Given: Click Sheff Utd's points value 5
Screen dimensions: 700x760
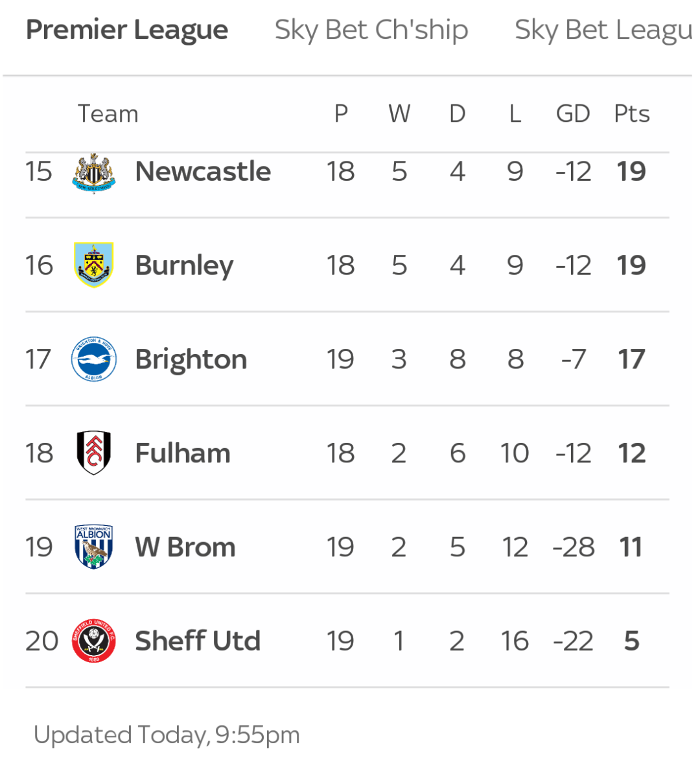Looking at the screenshot, I should pyautogui.click(x=632, y=641).
